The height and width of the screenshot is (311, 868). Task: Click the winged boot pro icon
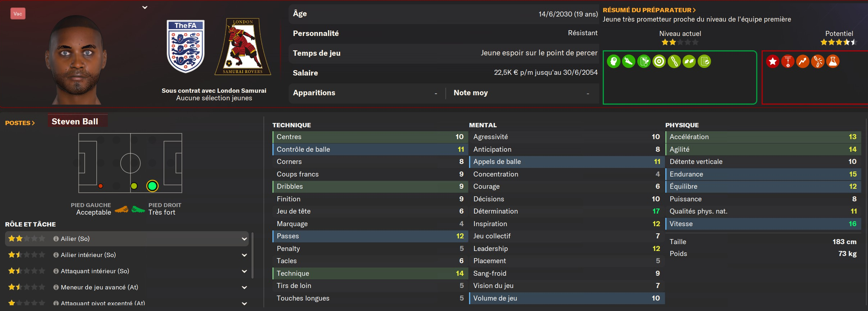629,61
